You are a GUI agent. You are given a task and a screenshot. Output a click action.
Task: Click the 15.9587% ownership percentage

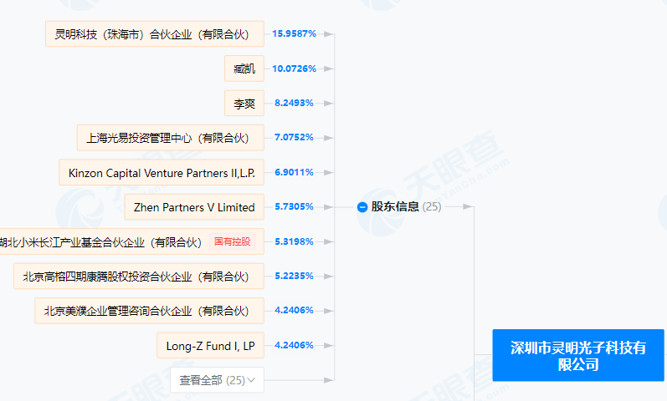coord(294,34)
